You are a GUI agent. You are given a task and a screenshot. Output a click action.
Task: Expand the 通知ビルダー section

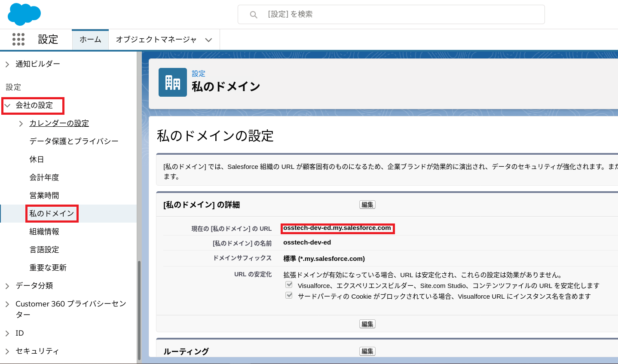(7, 64)
